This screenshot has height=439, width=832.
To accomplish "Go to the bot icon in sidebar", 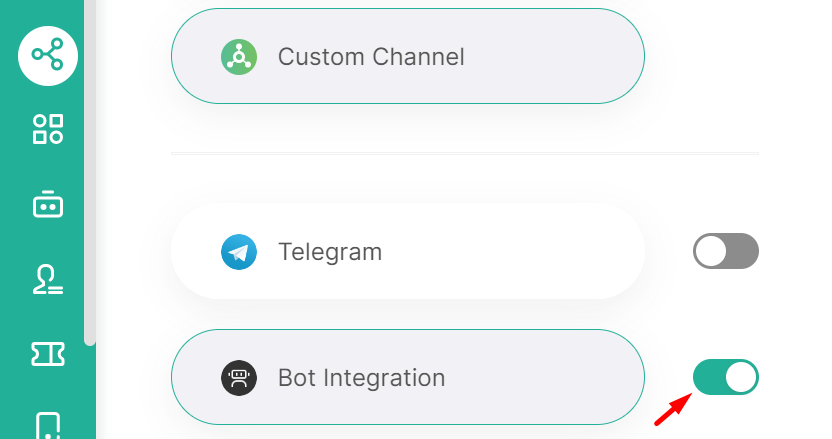I will [48, 204].
